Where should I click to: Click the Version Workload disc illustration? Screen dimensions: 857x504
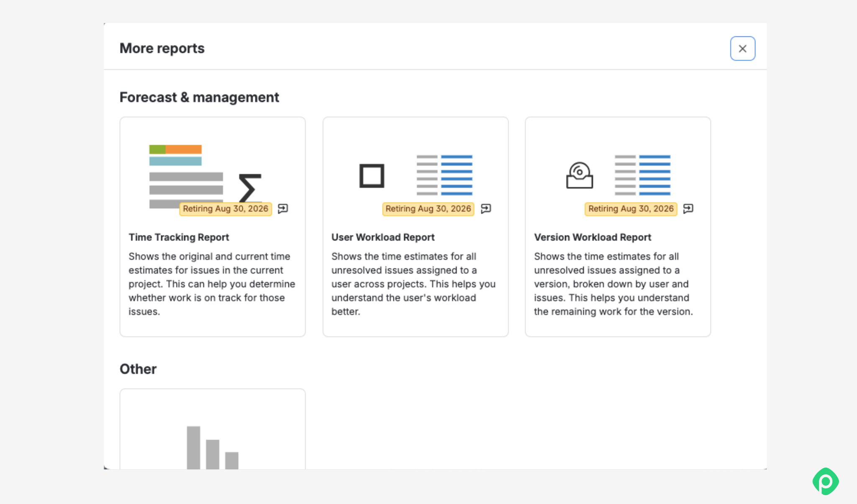pos(580,175)
